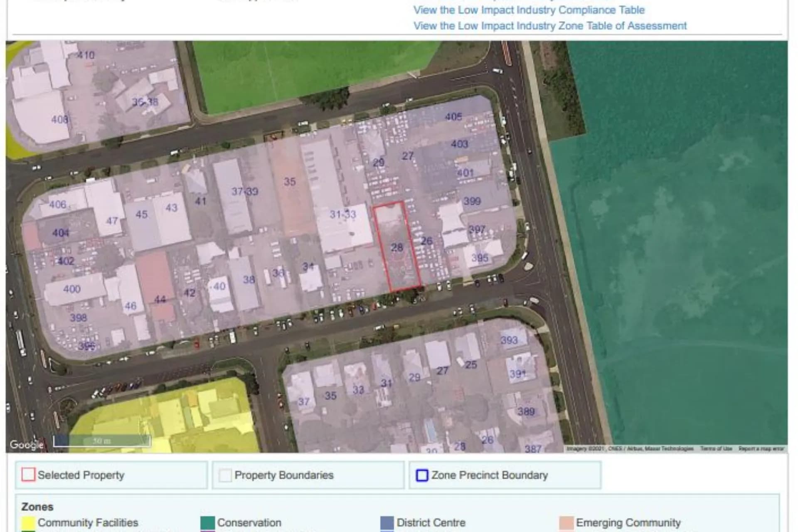Select property 31-33 on the map
The width and height of the screenshot is (798, 532).
(x=343, y=214)
